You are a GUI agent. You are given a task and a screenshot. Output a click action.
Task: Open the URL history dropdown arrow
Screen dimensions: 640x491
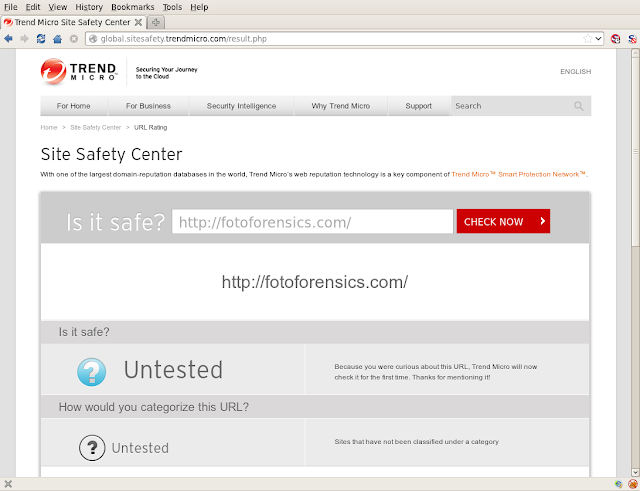[598, 39]
